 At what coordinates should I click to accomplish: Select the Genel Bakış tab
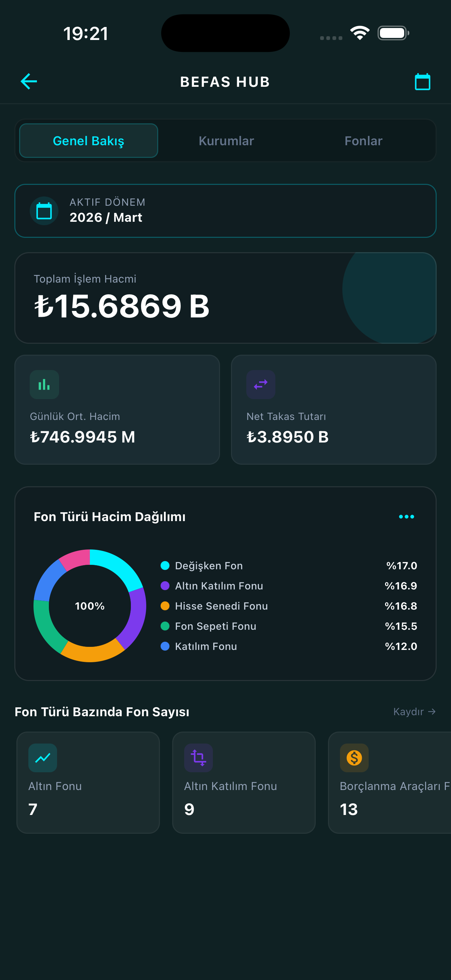pyautogui.click(x=88, y=141)
